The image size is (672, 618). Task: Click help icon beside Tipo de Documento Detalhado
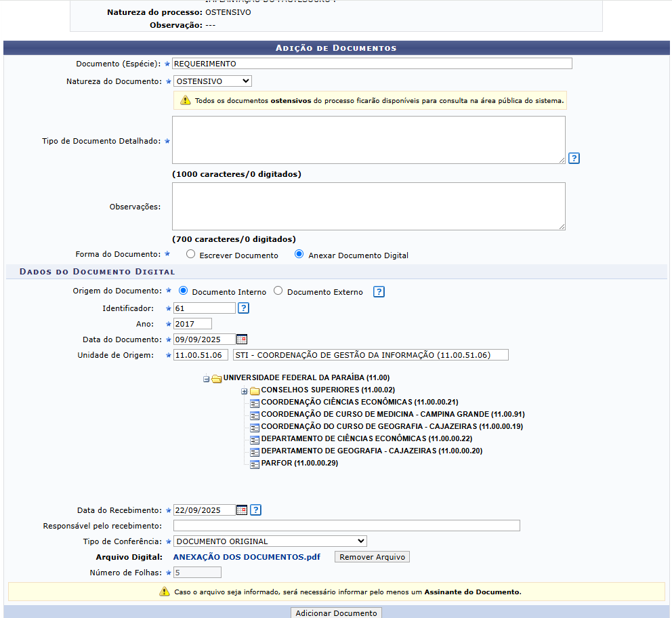574,159
